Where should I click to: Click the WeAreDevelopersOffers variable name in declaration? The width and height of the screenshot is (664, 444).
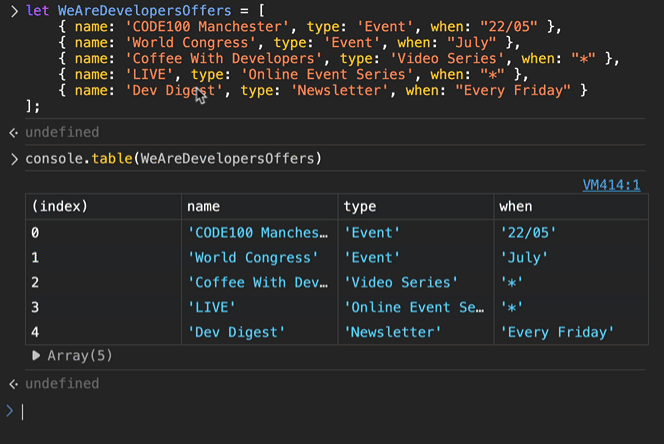point(144,11)
